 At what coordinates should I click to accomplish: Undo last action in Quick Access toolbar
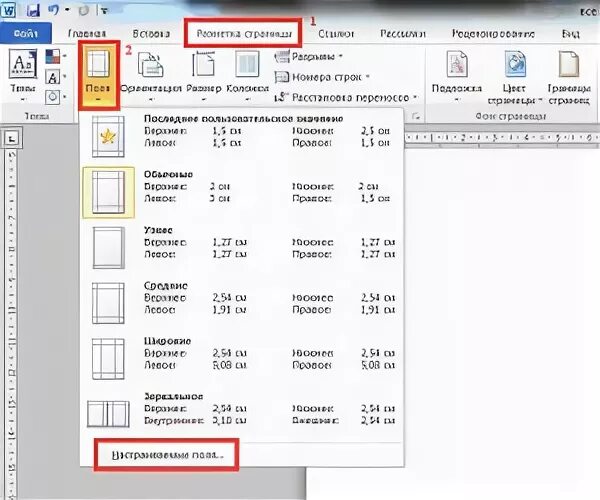pos(53,10)
